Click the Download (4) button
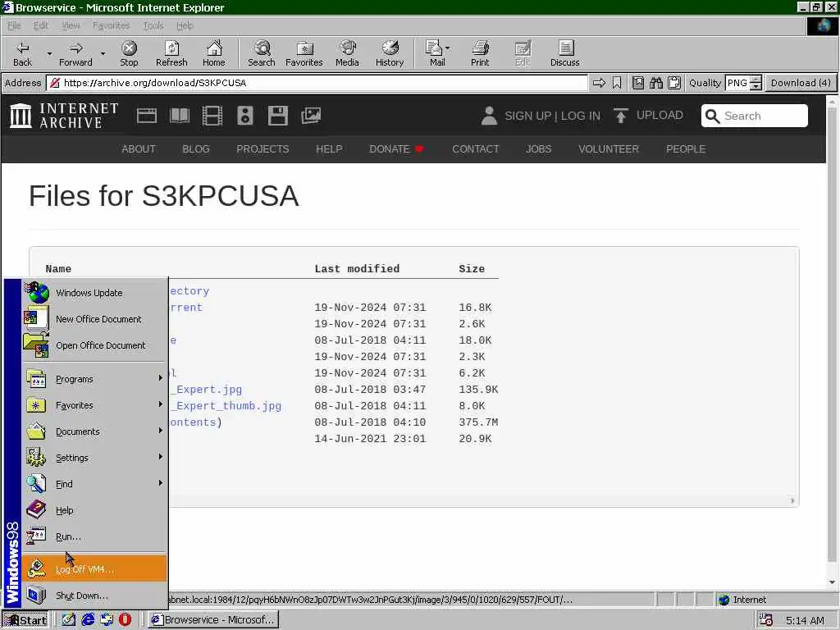The image size is (840, 630). click(801, 83)
